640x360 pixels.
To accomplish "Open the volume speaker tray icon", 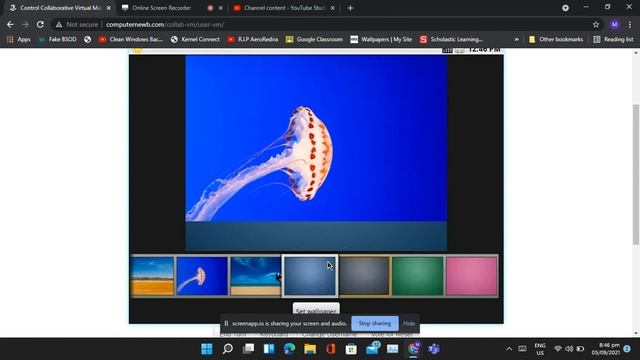I will (569, 349).
